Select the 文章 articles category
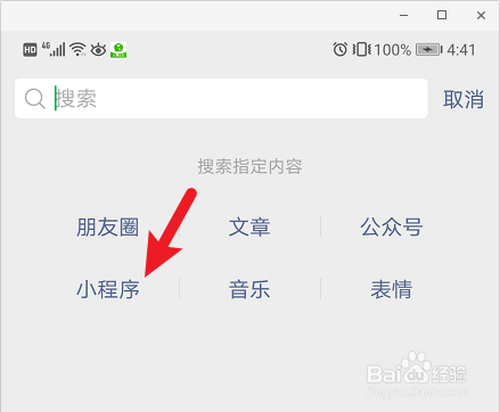The image size is (500, 412). 250,227
